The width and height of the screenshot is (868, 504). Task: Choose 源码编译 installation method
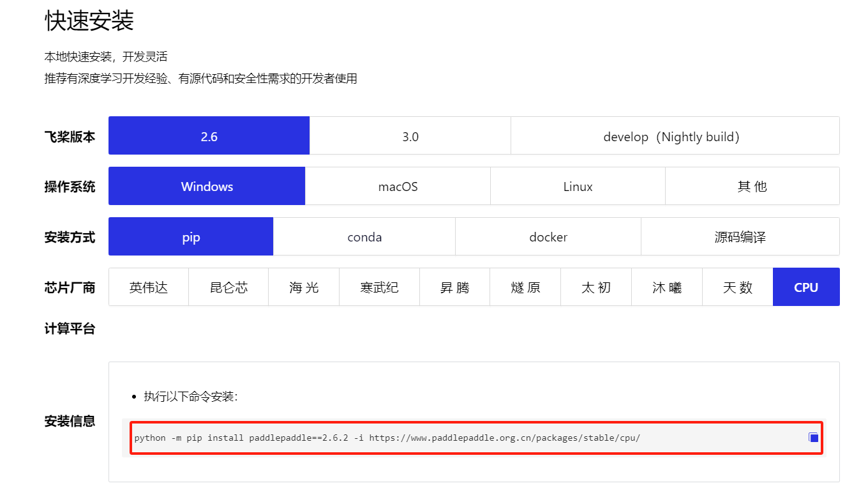pyautogui.click(x=740, y=236)
